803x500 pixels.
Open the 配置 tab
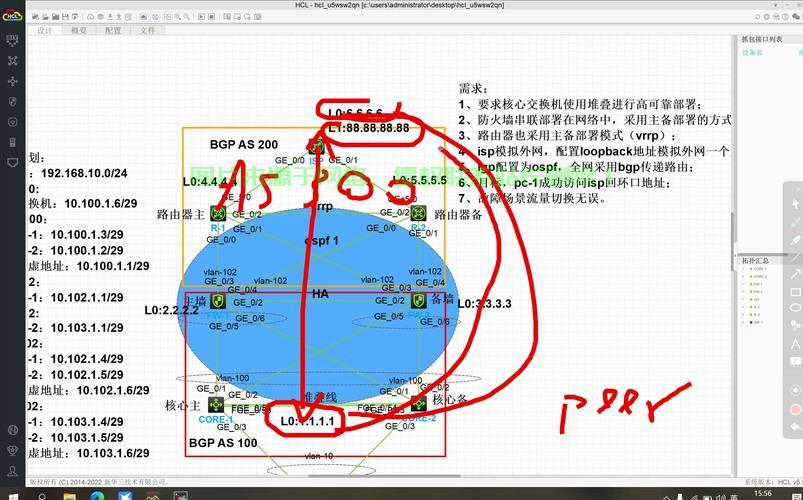point(113,31)
